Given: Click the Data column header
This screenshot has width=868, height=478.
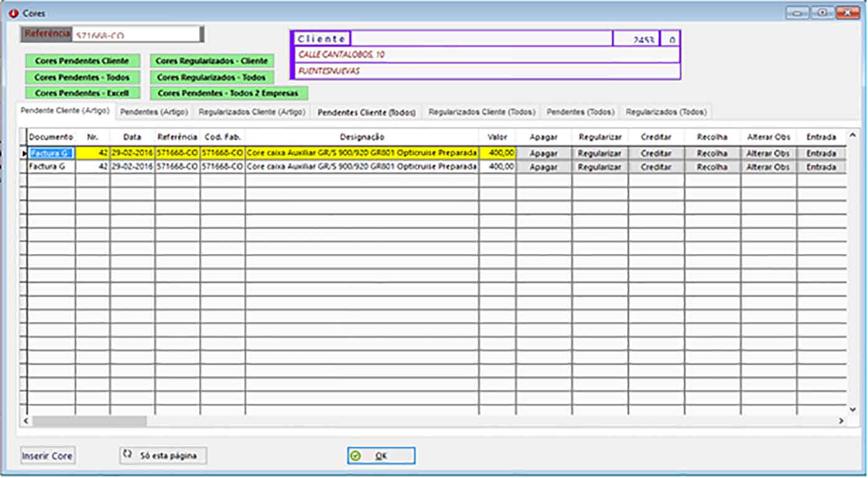Looking at the screenshot, I should pyautogui.click(x=133, y=137).
